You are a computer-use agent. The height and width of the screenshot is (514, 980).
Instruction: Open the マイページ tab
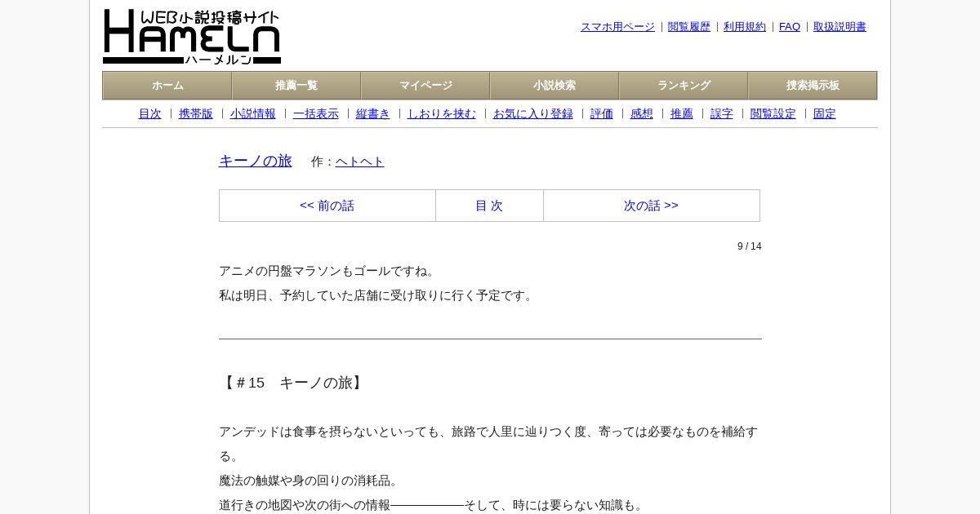(425, 86)
